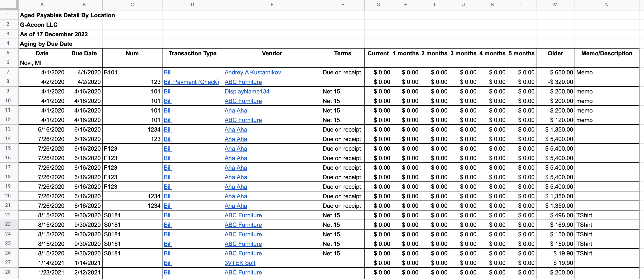Select the 'Memo/Description' header cell
644x279 pixels.
point(607,53)
